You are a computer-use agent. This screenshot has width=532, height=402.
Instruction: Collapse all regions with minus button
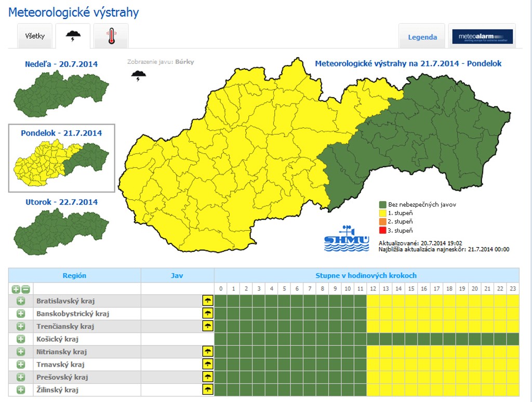click(25, 289)
